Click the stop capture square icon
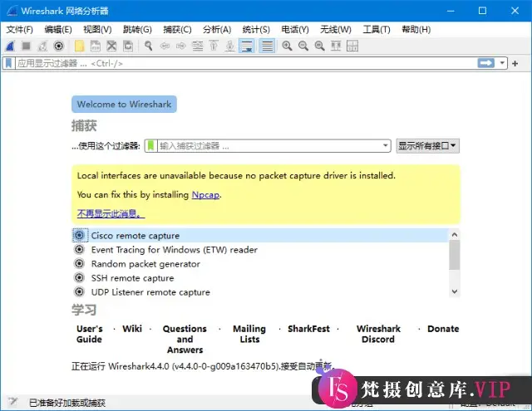The width and height of the screenshot is (532, 411). click(26, 46)
